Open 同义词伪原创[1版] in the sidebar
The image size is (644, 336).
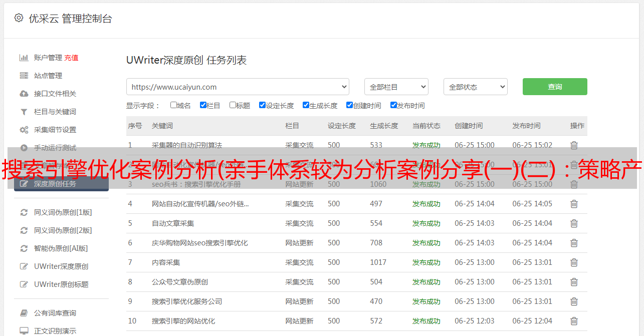[63, 212]
